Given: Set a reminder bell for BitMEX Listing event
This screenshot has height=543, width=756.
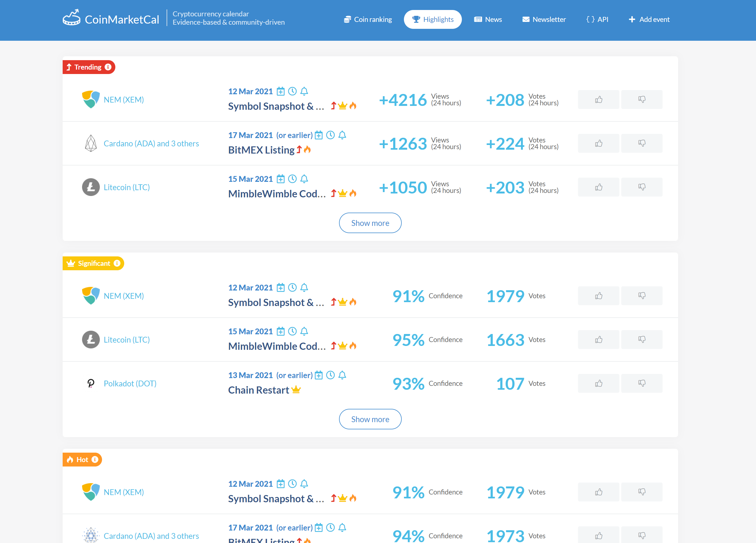Looking at the screenshot, I should pos(343,135).
